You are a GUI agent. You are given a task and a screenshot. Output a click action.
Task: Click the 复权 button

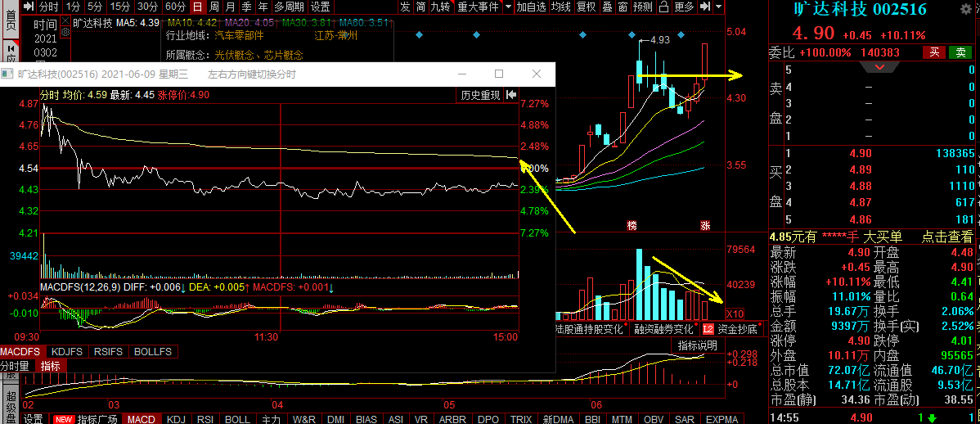click(586, 7)
